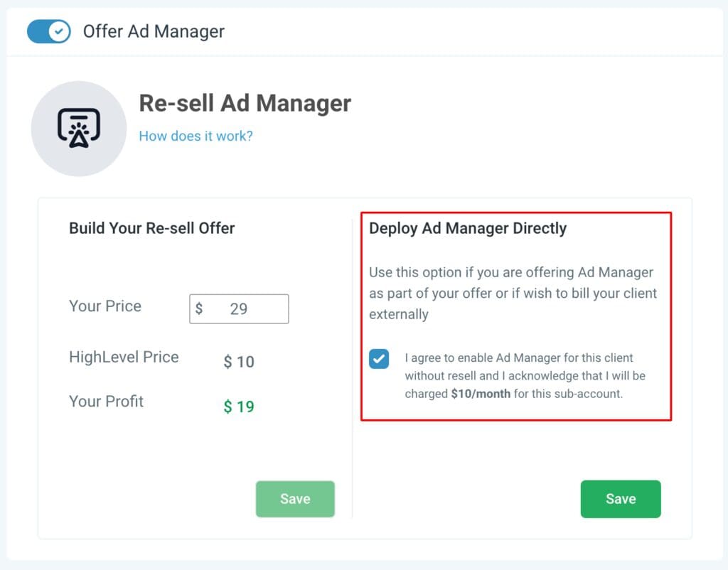Click the Re-sell Ad Manager heading
The image size is (728, 570).
pos(245,103)
